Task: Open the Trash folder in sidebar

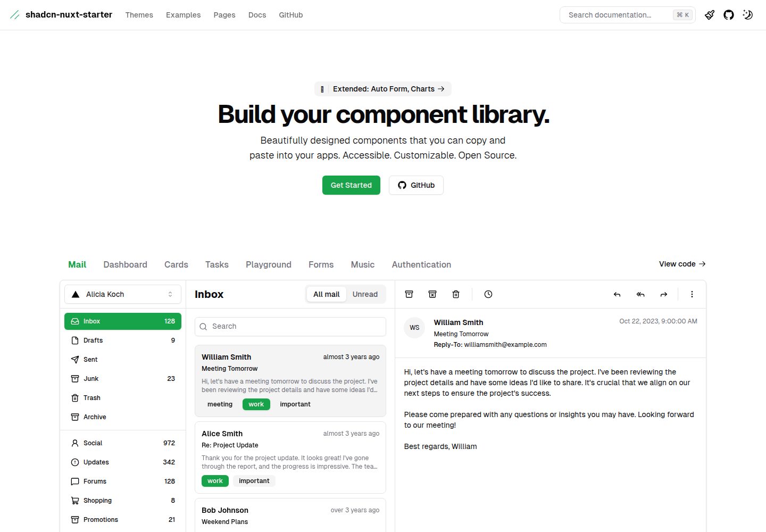Action: (123, 398)
